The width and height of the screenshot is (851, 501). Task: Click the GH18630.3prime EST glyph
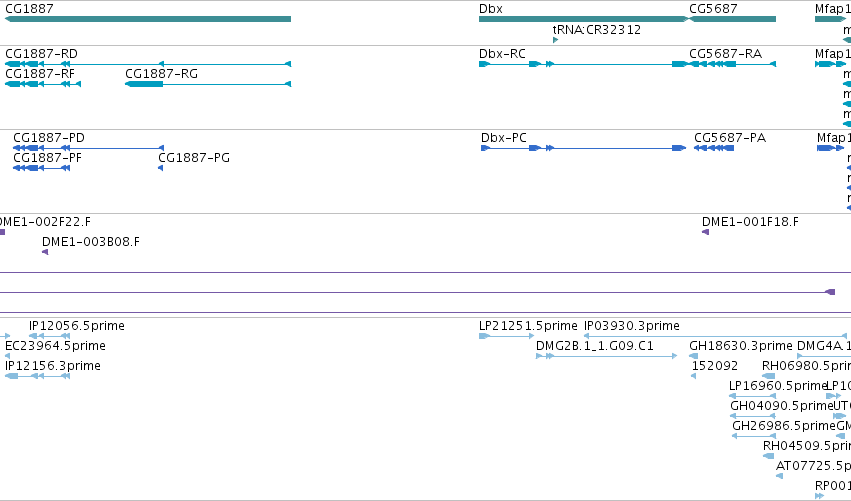coord(694,356)
